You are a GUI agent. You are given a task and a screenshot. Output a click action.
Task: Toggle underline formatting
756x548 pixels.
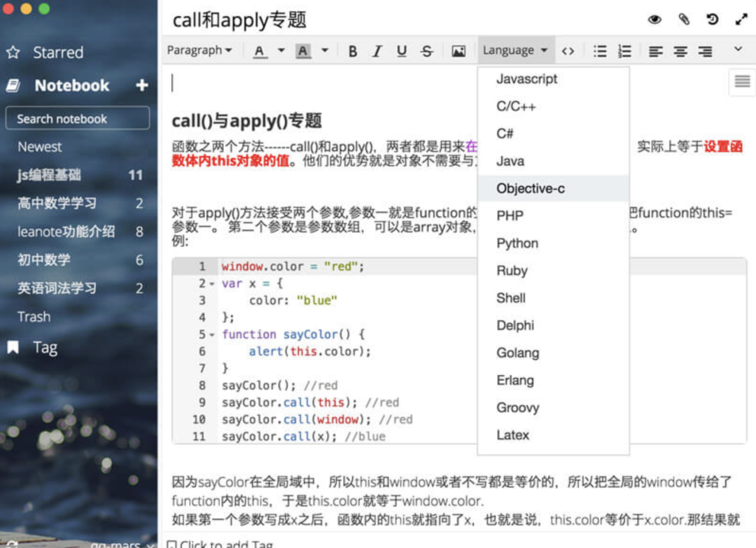click(x=402, y=50)
